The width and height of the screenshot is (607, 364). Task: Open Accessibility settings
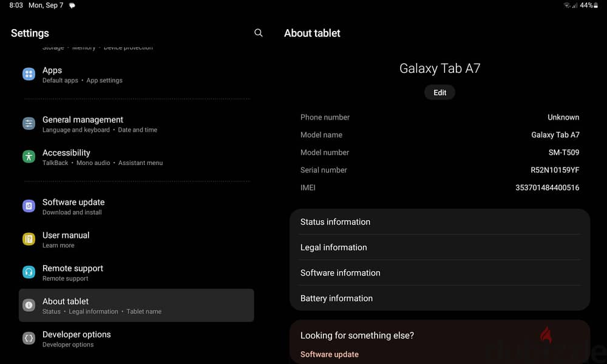point(136,157)
